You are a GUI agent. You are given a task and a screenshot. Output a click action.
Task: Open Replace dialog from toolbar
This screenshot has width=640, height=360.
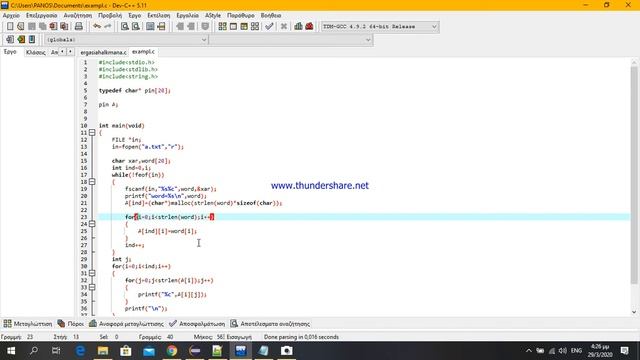pos(136,27)
